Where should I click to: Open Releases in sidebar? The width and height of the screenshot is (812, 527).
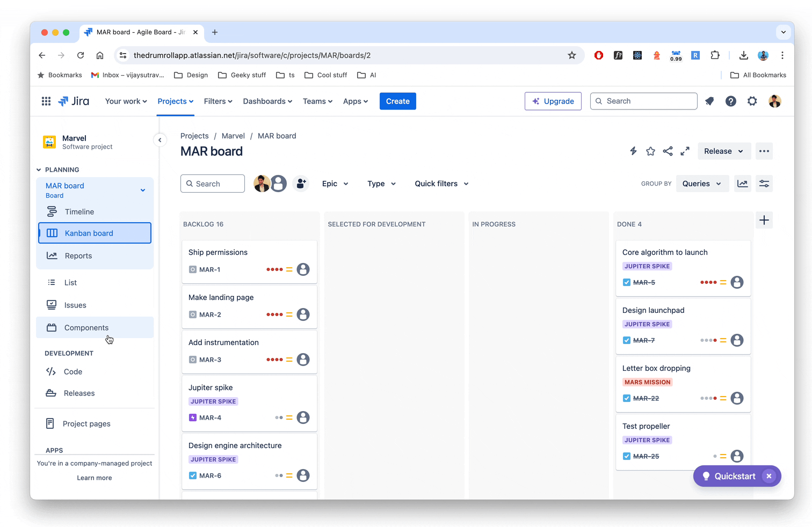click(x=95, y=393)
